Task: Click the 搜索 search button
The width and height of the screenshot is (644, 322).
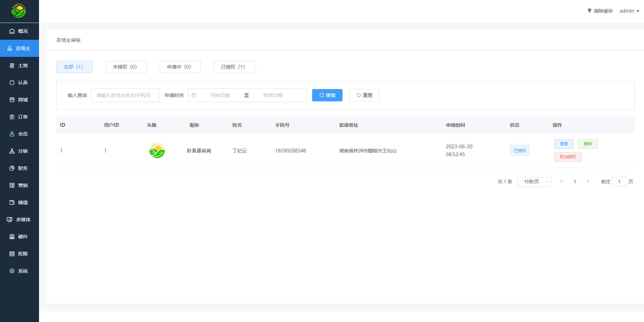Action: pos(327,95)
